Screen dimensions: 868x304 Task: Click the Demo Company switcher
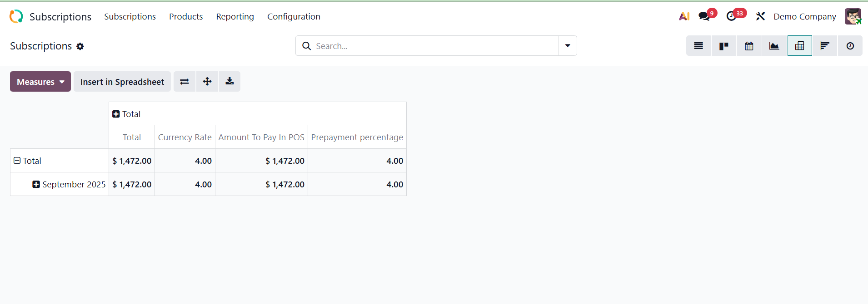(x=804, y=17)
